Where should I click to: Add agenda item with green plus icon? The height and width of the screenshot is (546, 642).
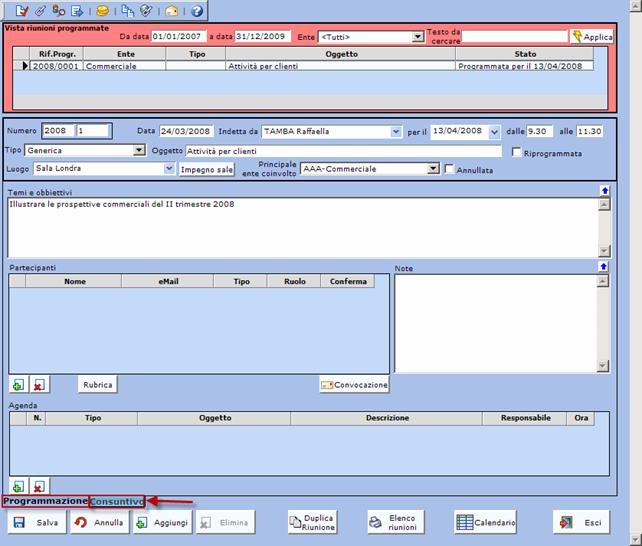(18, 486)
